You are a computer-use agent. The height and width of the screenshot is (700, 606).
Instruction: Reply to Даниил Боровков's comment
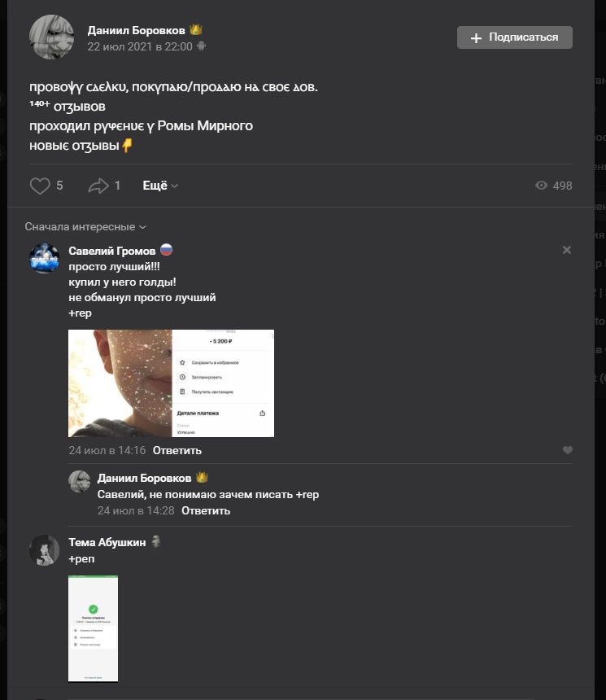coord(206,510)
